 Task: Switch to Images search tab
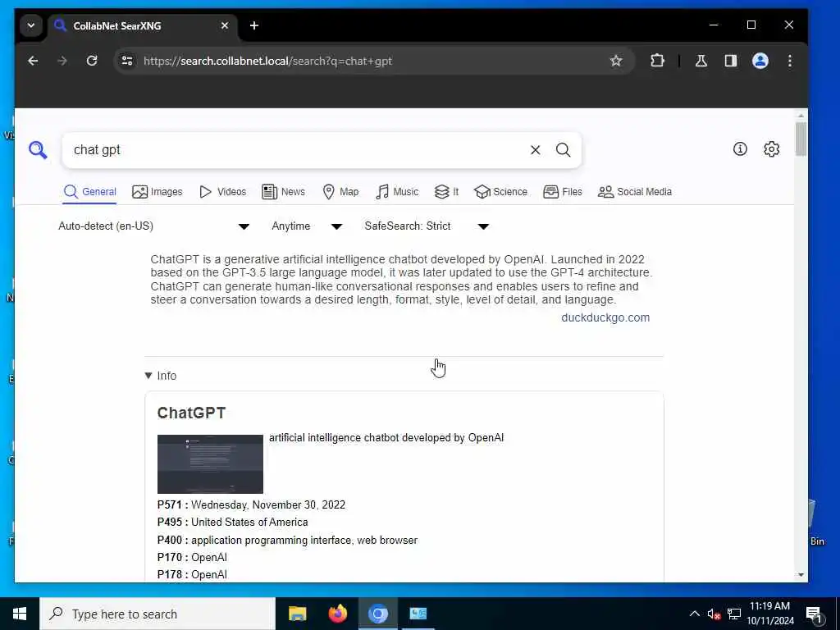point(157,192)
